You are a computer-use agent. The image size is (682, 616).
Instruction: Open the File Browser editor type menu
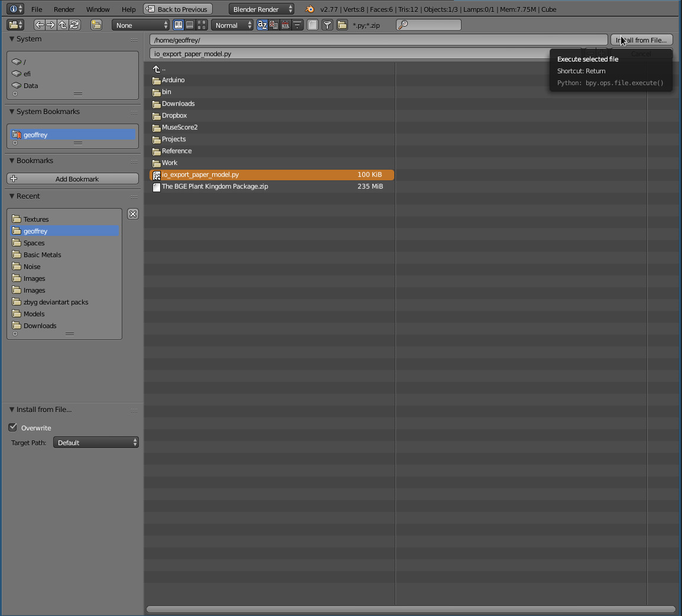coord(15,25)
